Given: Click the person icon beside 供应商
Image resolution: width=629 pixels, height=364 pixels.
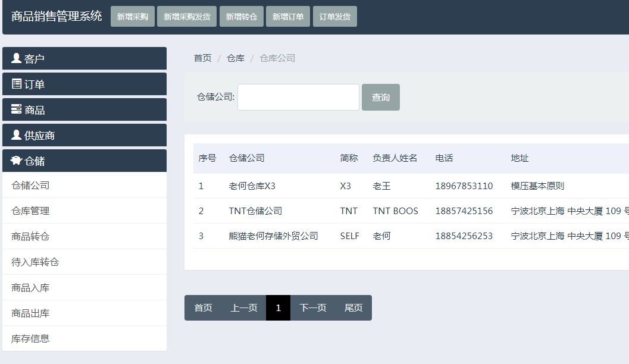Looking at the screenshot, I should (17, 135).
